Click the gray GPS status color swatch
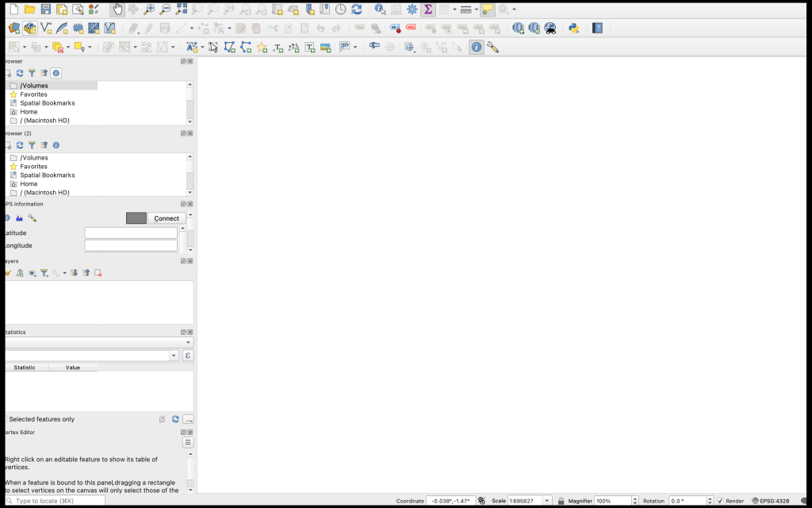 (136, 218)
